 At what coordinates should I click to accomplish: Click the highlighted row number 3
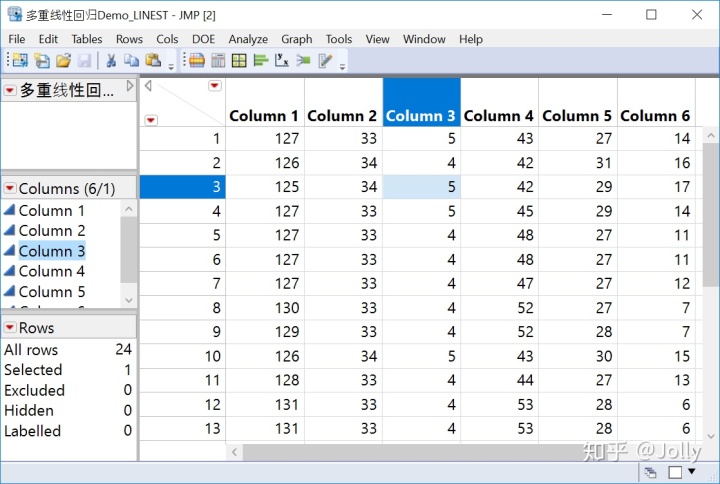point(183,187)
